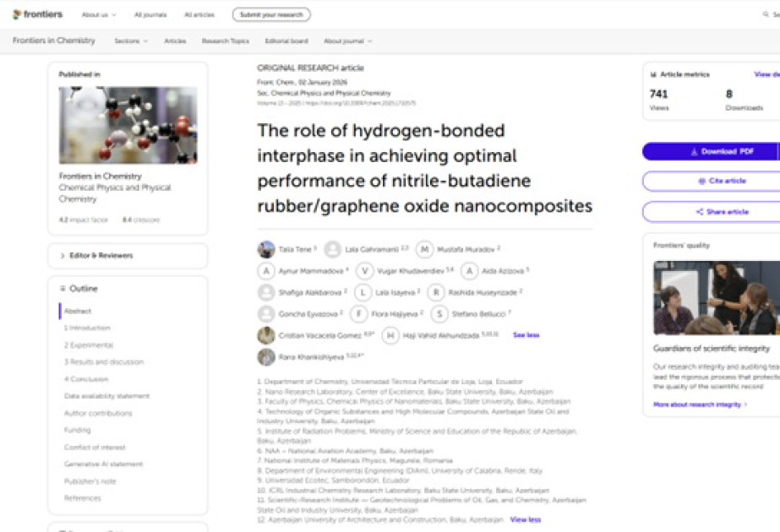Jump to Publisher's note section
Screen dimensions: 780x532
click(90, 481)
